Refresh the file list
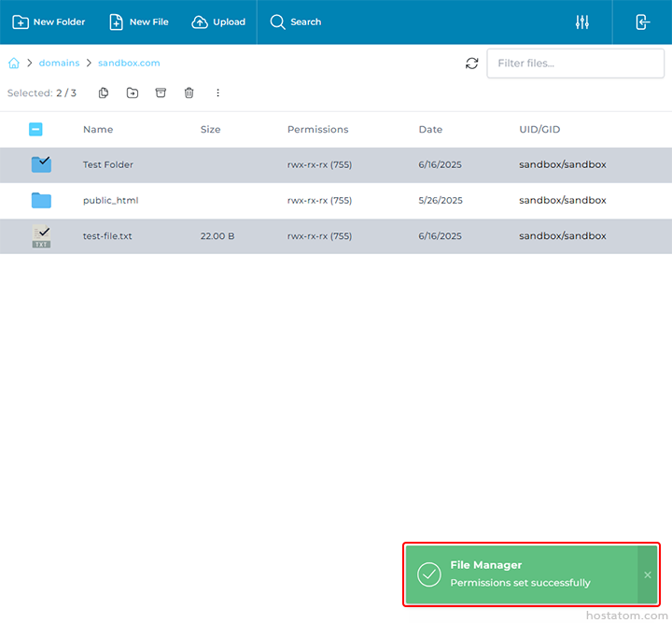 click(472, 64)
